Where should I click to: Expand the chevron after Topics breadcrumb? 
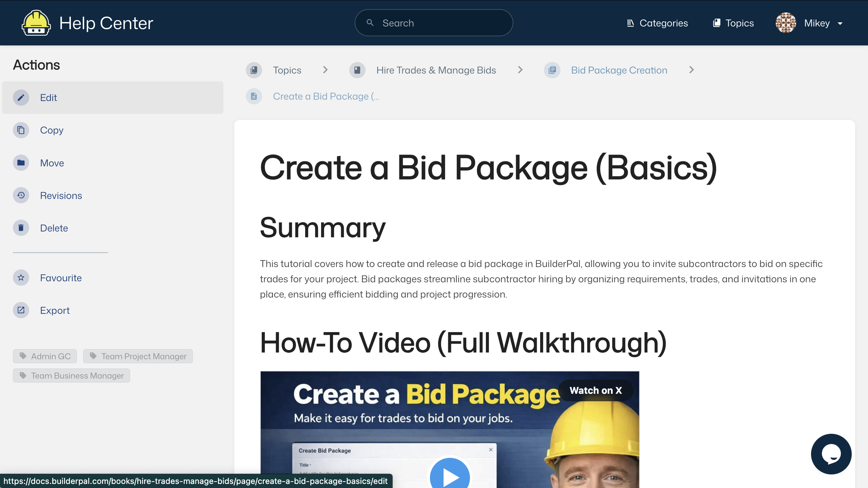325,70
